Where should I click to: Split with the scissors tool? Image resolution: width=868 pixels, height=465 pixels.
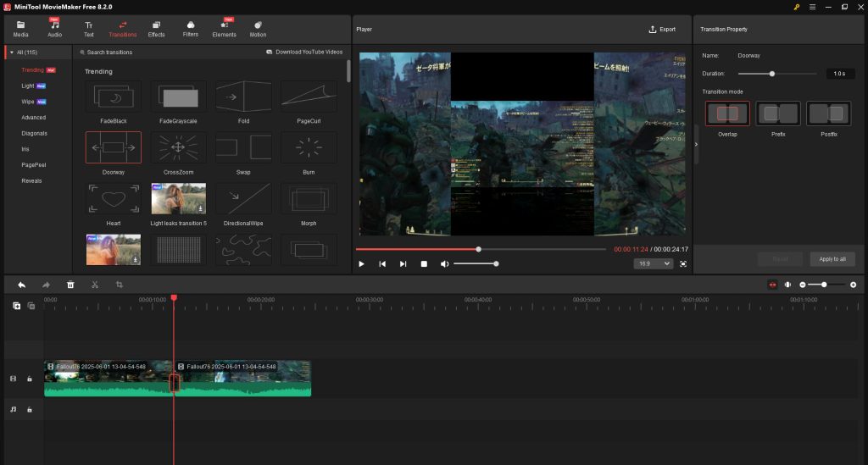pyautogui.click(x=95, y=285)
